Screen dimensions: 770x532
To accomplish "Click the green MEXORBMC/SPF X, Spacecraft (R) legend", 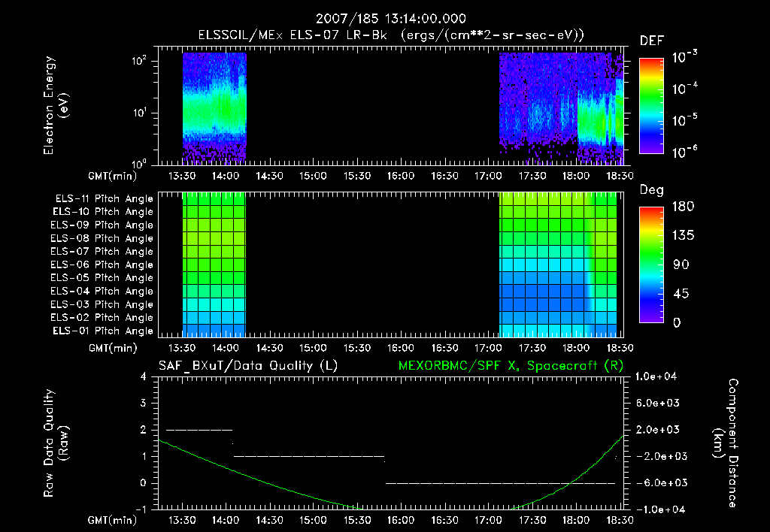I will coord(511,366).
